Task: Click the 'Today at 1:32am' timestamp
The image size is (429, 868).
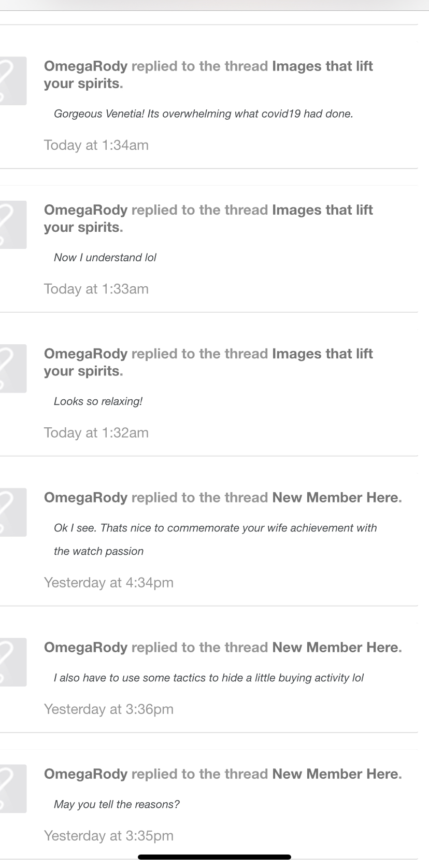Action: click(96, 433)
